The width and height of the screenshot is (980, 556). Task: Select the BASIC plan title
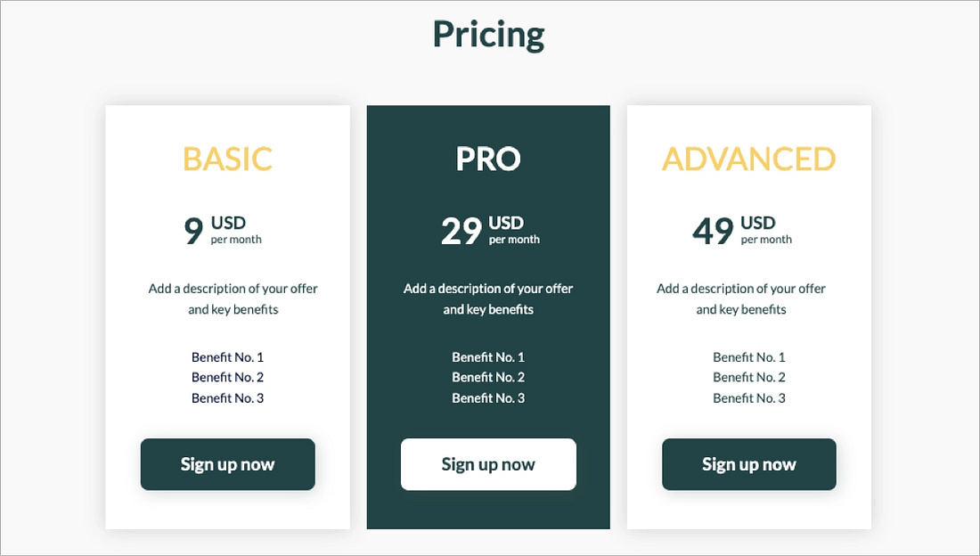(x=227, y=159)
